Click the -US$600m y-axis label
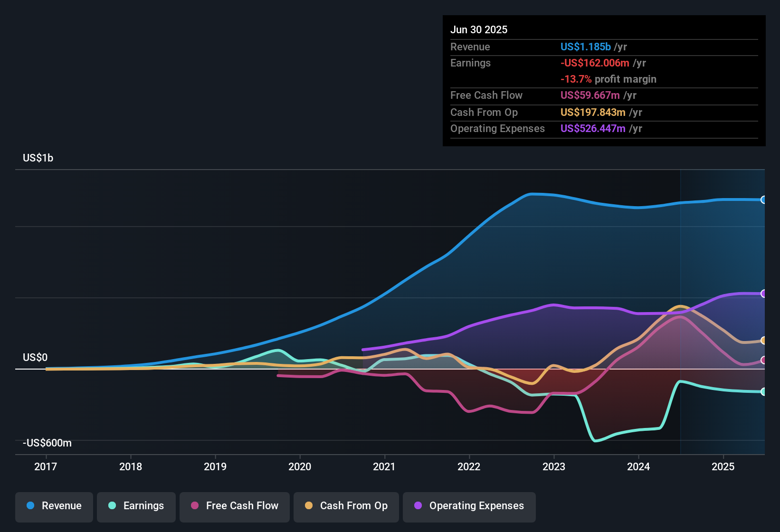The width and height of the screenshot is (780, 532). pos(47,443)
